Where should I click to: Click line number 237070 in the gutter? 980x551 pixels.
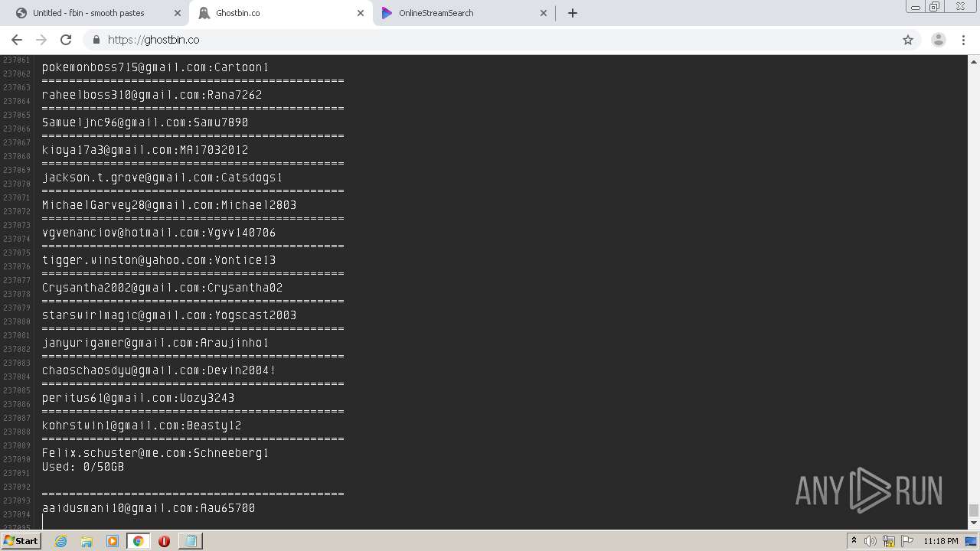click(x=17, y=184)
